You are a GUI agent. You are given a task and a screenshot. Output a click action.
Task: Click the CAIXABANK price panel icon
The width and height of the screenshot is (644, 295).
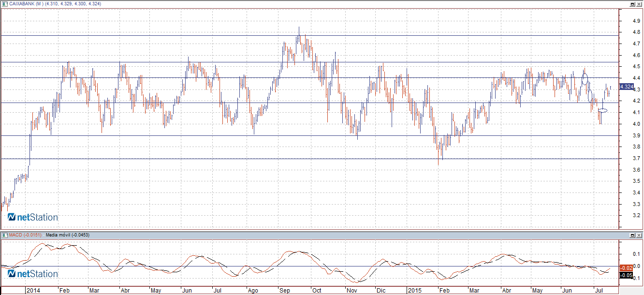coord(5,4)
